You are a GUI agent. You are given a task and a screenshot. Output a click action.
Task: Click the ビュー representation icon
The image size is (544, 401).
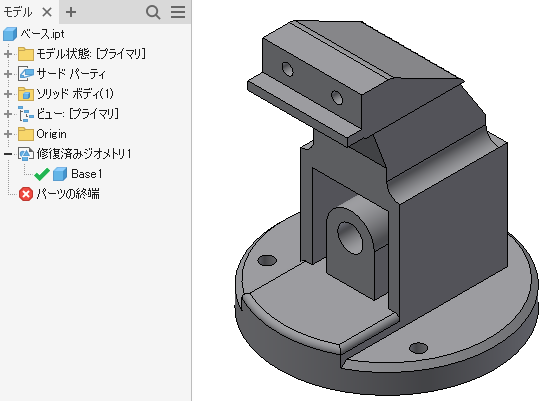click(26, 114)
